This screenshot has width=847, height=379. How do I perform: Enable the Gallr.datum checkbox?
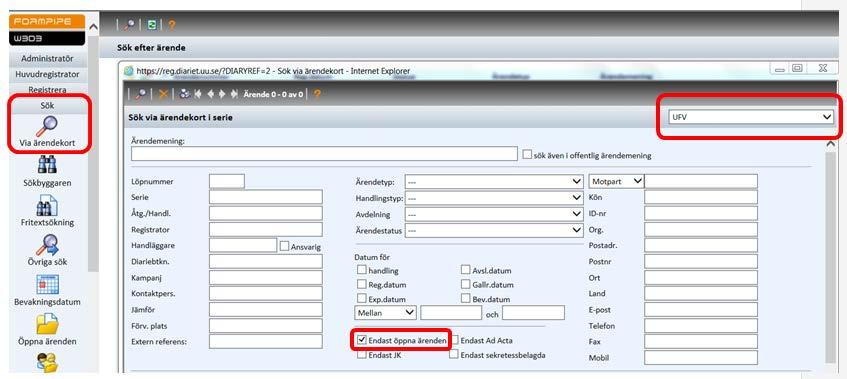pyautogui.click(x=466, y=284)
